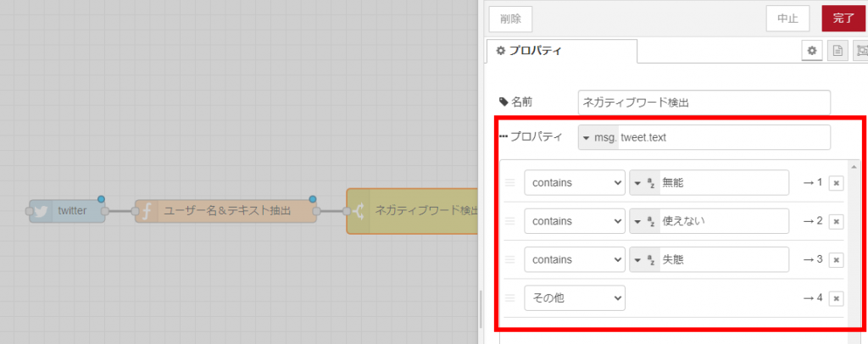Click the switch node branch icon
Screen dimensions: 868x344
pyautogui.click(x=358, y=211)
